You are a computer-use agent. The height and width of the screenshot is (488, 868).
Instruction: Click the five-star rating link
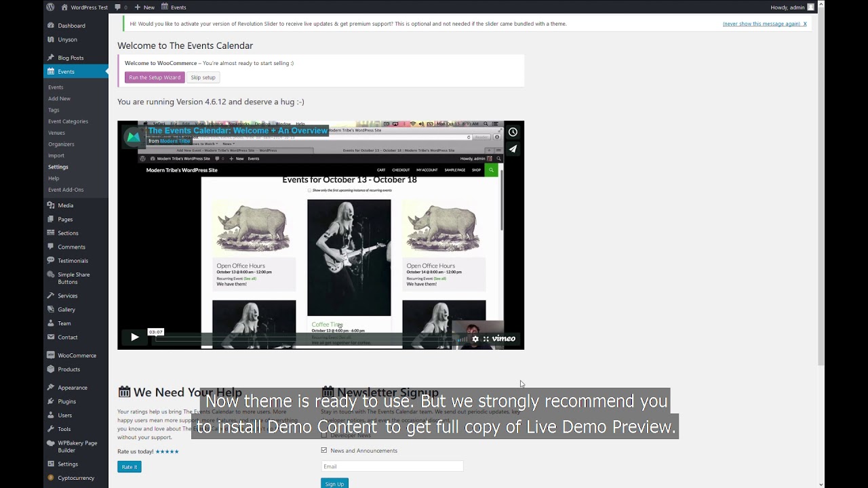[167, 451]
